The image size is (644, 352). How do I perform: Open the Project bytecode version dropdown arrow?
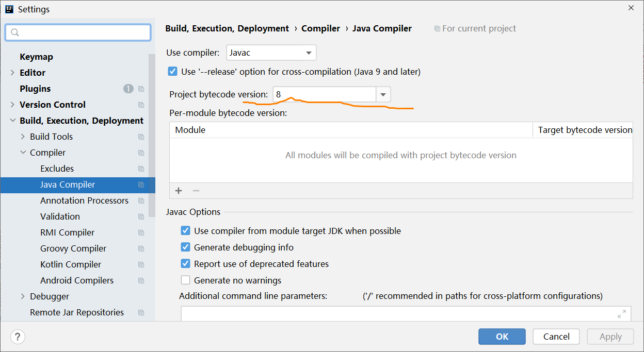point(383,94)
